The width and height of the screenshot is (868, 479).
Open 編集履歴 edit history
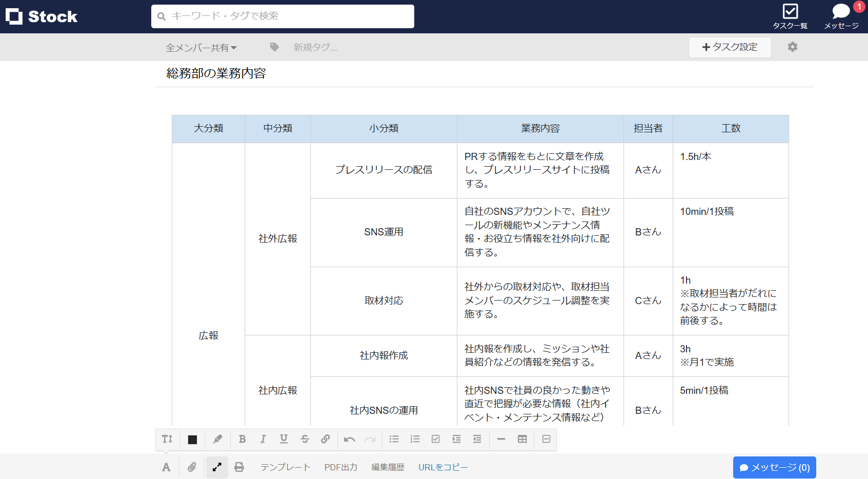click(x=388, y=467)
